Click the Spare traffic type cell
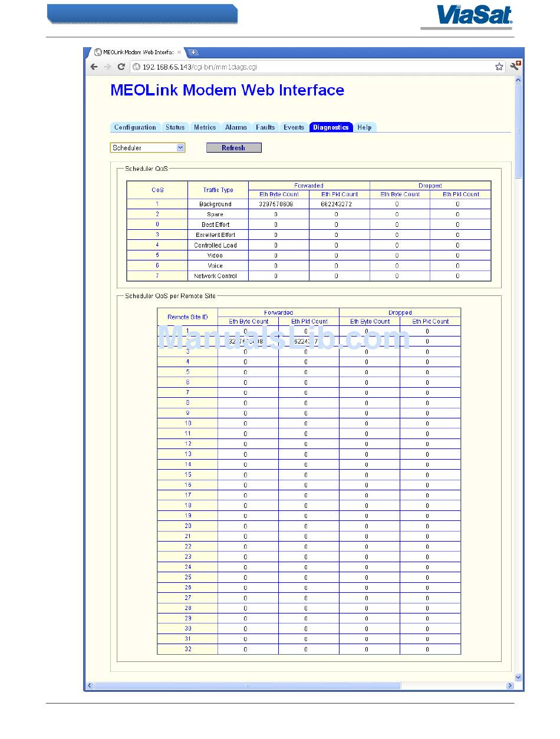The width and height of the screenshot is (560, 739). [x=218, y=215]
